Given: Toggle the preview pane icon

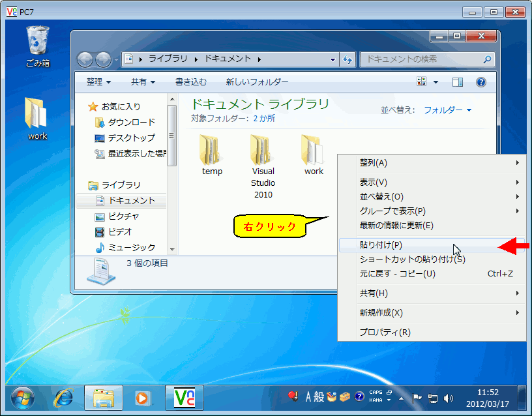Looking at the screenshot, I should (x=458, y=82).
